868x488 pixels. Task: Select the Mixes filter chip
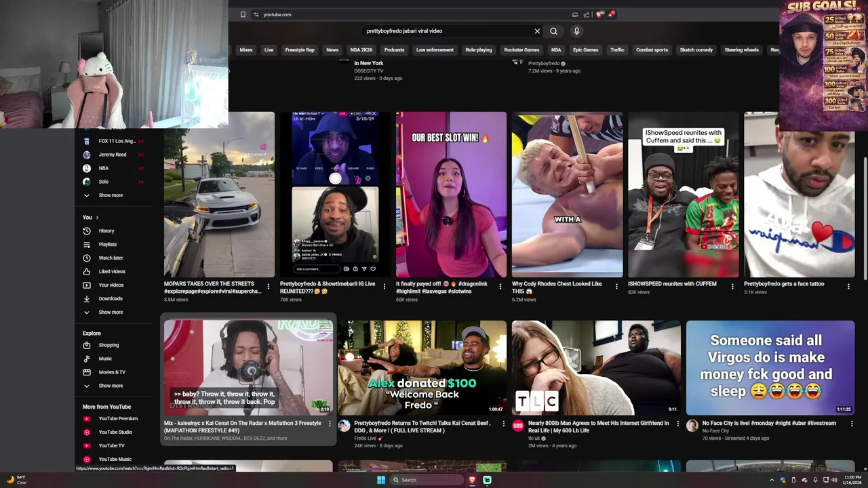(x=246, y=49)
